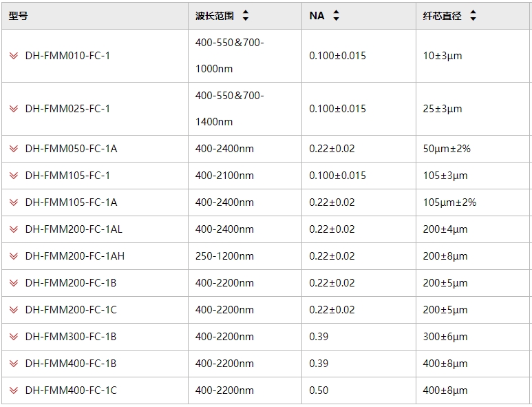The image size is (532, 407).
Task: Select the 400-2400nm cell for DH-FMM050-FC-1A
Action: (245, 149)
